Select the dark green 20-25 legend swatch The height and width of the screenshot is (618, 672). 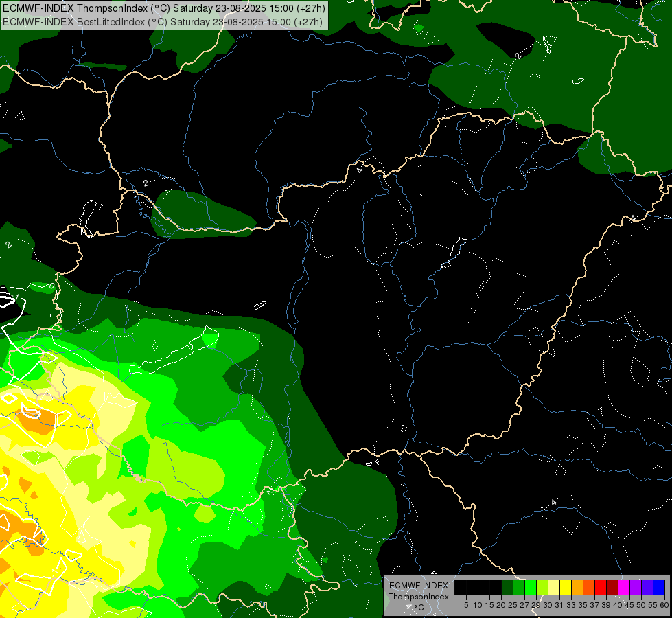click(507, 587)
